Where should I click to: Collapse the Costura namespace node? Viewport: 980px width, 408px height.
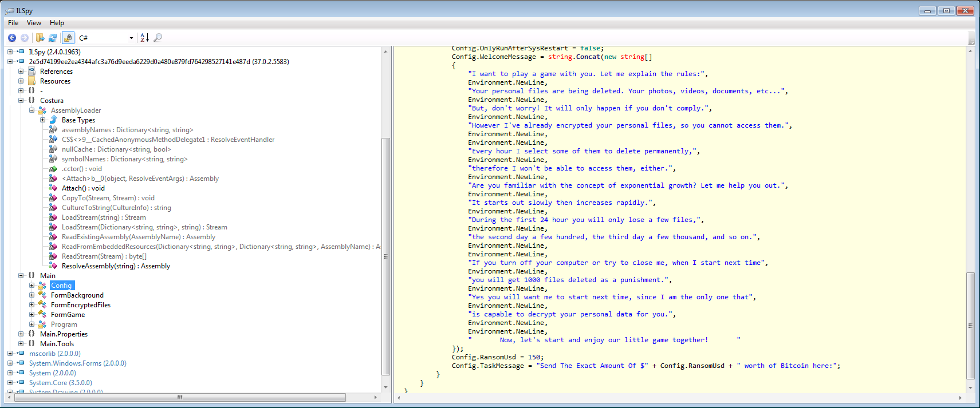(x=21, y=101)
